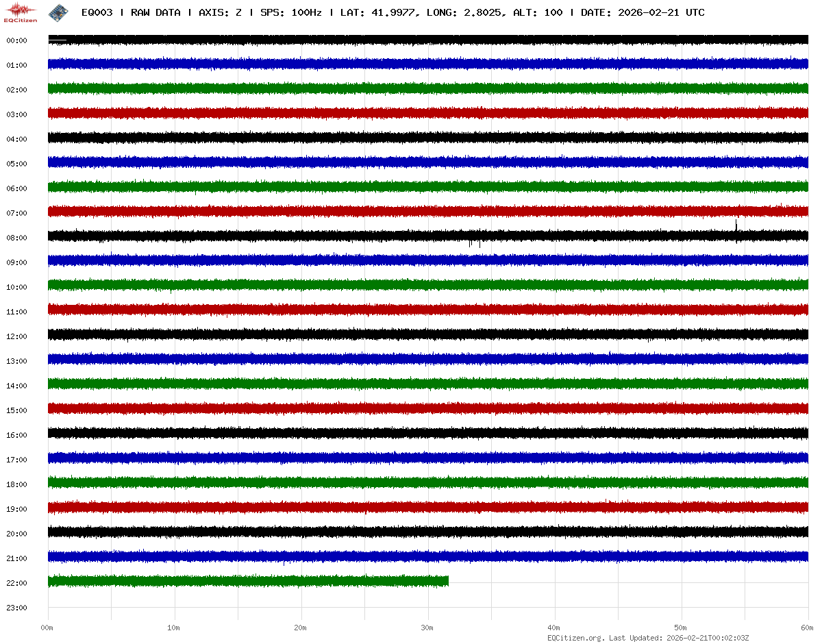Screen dimensions: 822x644
Task: Click the 50m minute axis label
Action: pyautogui.click(x=681, y=628)
